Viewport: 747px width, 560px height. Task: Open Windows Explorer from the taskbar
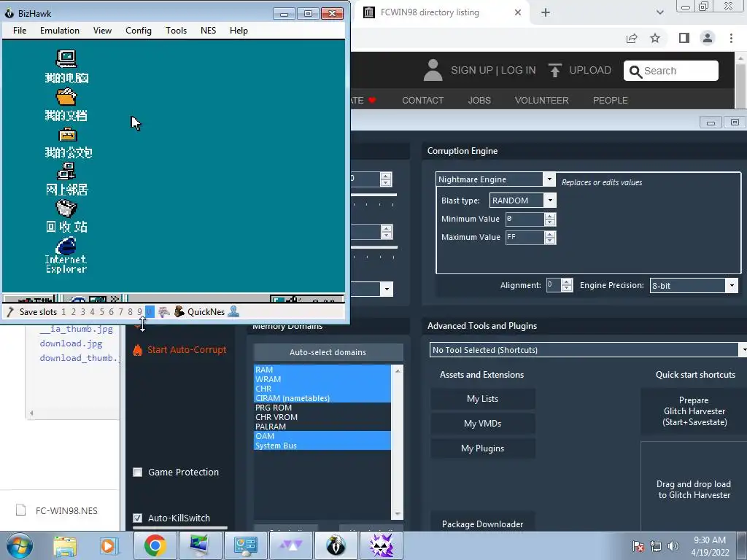pyautogui.click(x=65, y=545)
